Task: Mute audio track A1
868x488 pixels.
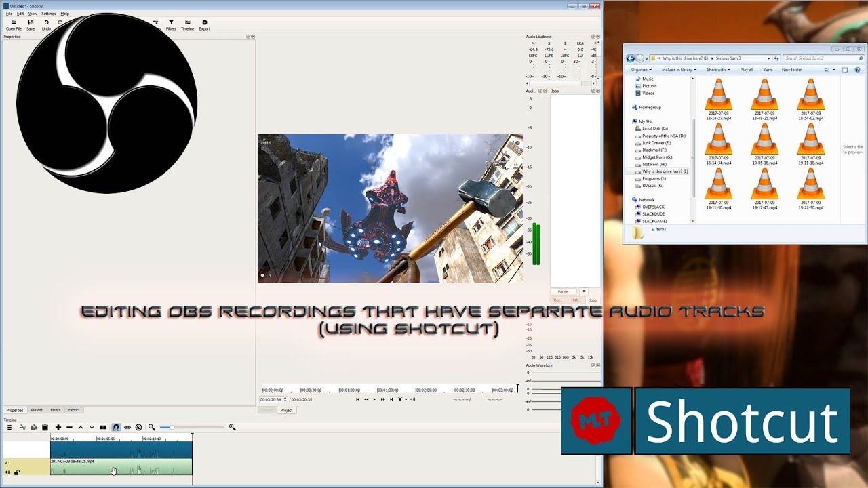Action: tap(8, 472)
